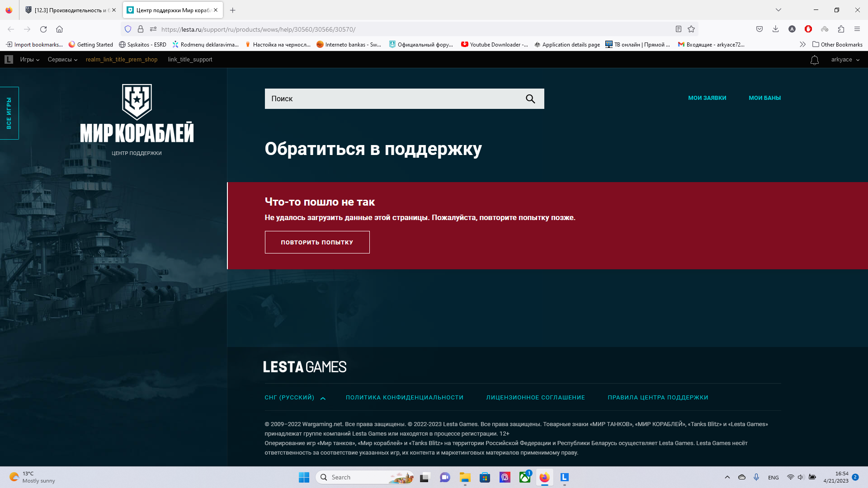Open Firefox downloads arrow icon
This screenshot has height=488, width=868.
[775, 29]
